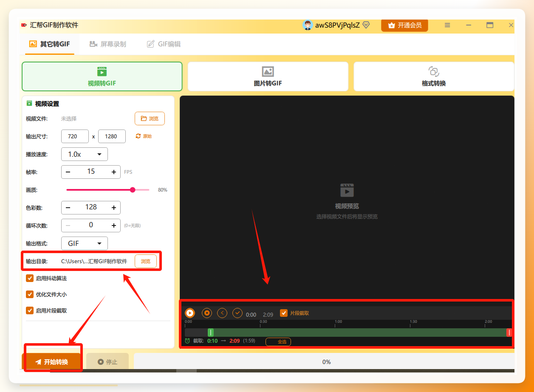
Task: Click 全选 select-all button
Action: [278, 341]
